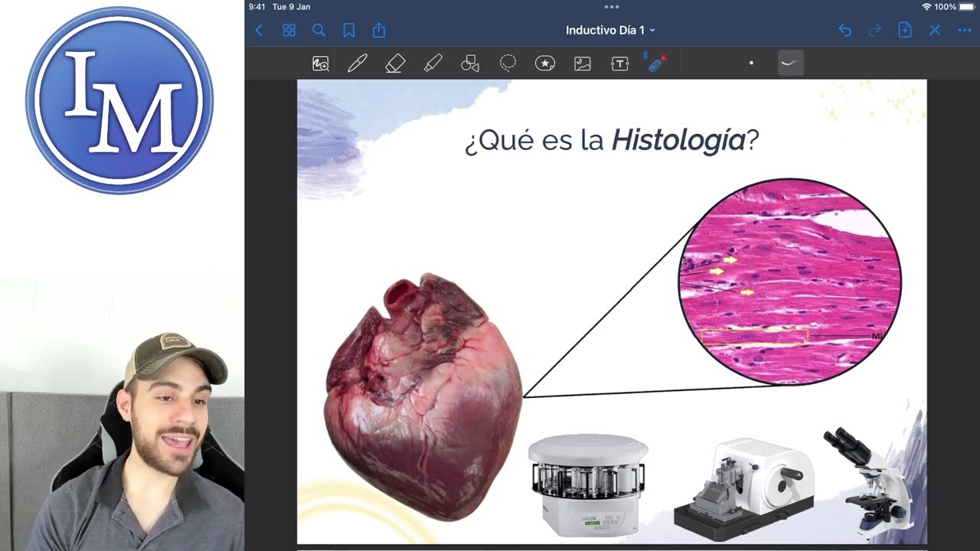Tap the battery indicator in status bar
This screenshot has height=551, width=980.
click(x=967, y=7)
